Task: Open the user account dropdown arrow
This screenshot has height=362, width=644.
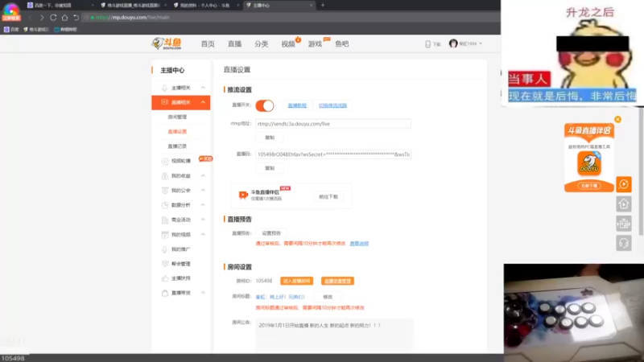Action: (481, 43)
